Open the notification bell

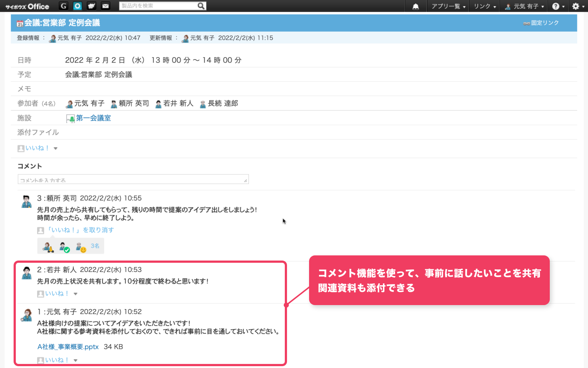tap(416, 7)
